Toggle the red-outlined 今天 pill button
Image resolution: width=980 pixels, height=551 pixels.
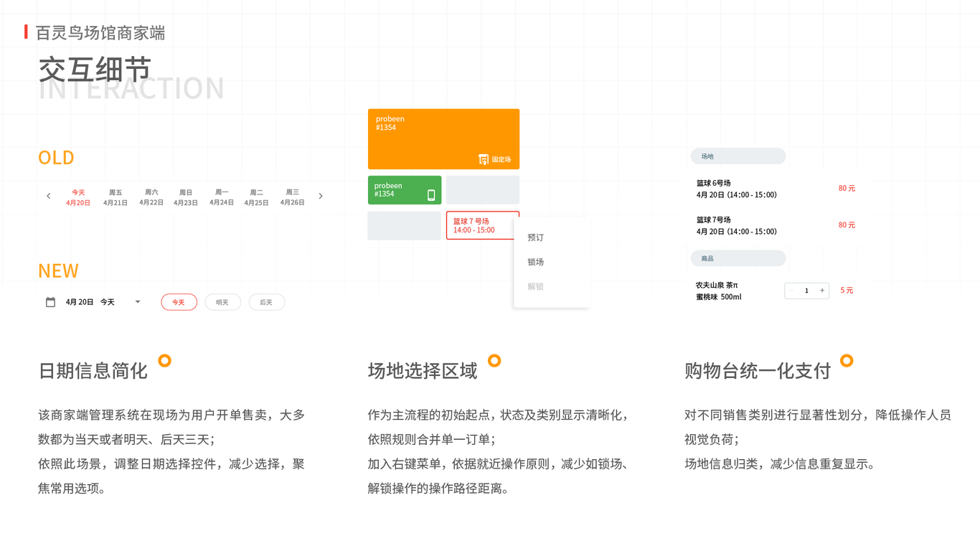(179, 302)
